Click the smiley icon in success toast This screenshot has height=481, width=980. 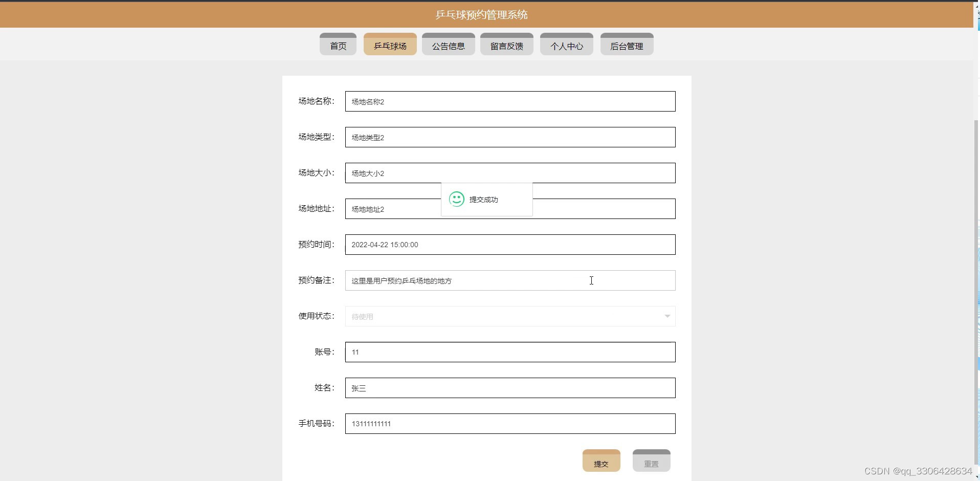point(457,199)
